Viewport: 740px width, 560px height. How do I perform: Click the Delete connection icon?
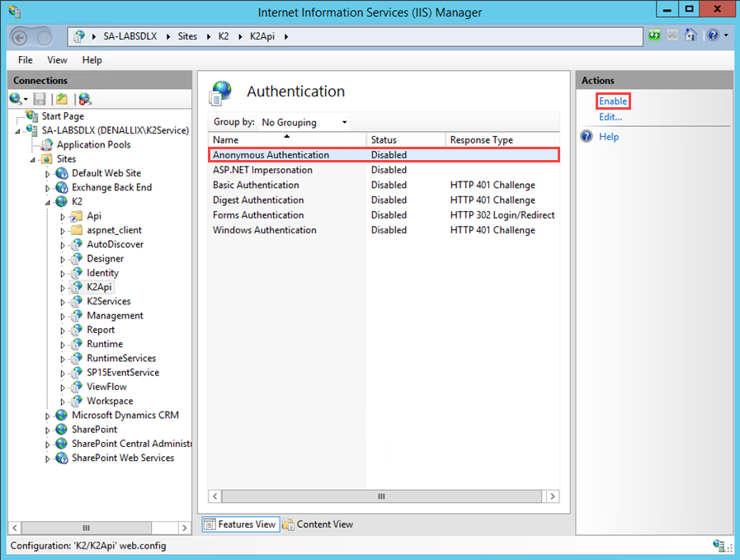85,99
